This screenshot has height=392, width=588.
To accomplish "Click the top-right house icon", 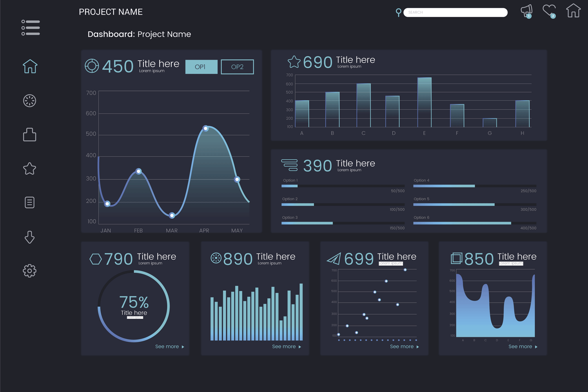I will [573, 11].
